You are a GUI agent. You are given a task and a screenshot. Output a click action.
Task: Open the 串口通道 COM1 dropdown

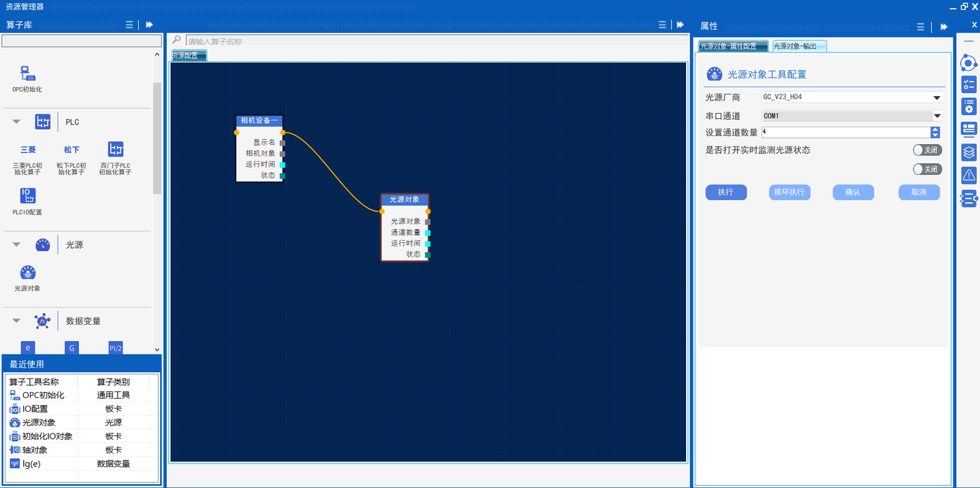936,116
